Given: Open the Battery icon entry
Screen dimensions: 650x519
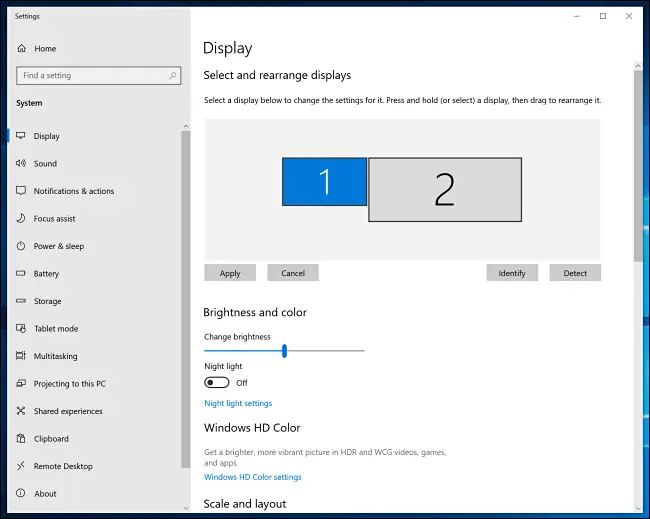Looking at the screenshot, I should point(21,273).
